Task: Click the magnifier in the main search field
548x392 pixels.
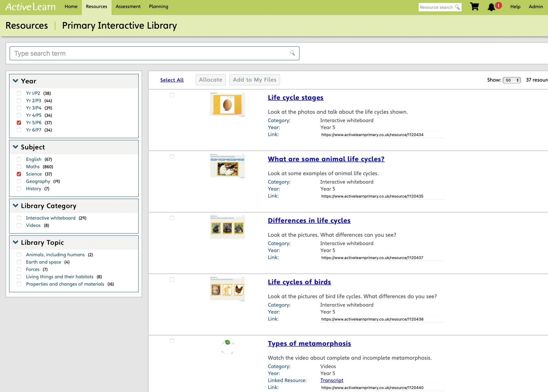Action: tap(292, 53)
